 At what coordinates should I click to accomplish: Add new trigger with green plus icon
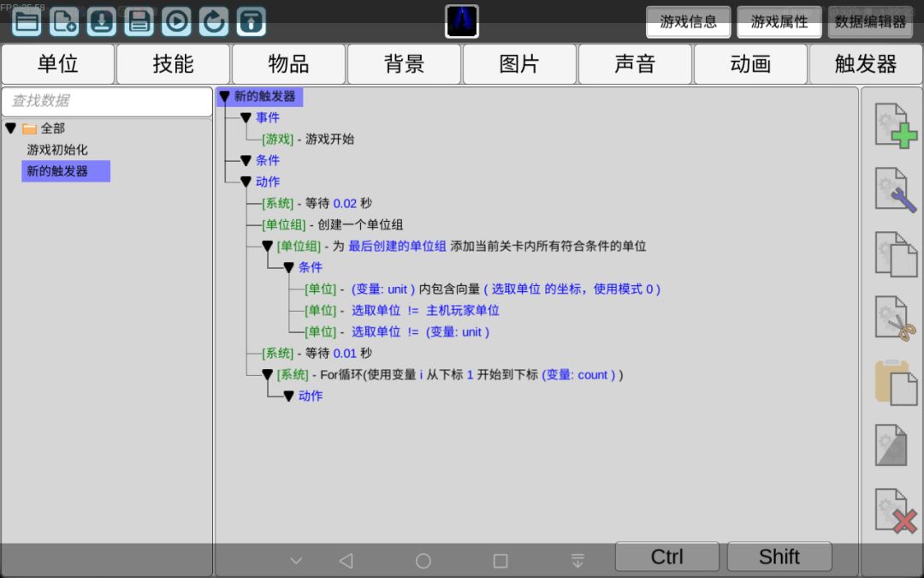[896, 126]
